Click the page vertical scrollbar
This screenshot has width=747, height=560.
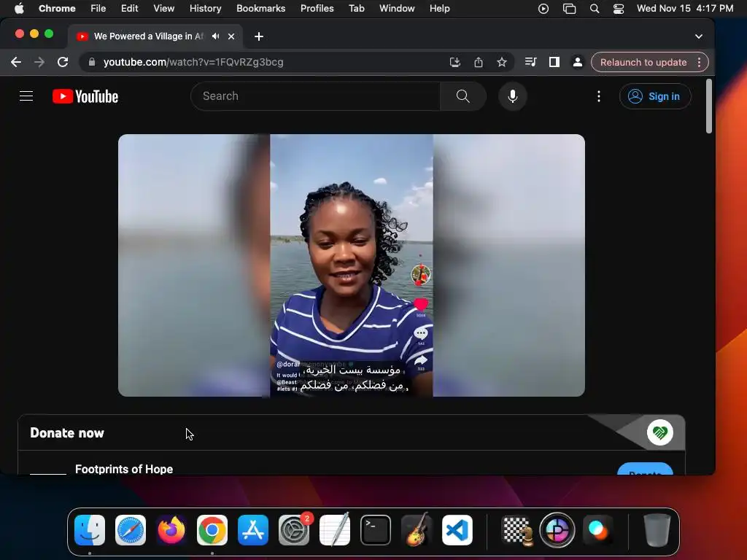709,106
